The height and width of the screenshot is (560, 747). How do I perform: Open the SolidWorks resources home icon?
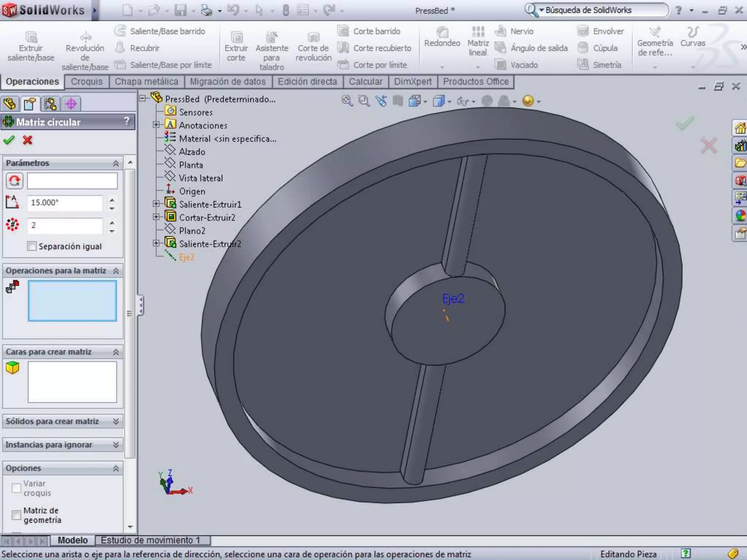(740, 128)
